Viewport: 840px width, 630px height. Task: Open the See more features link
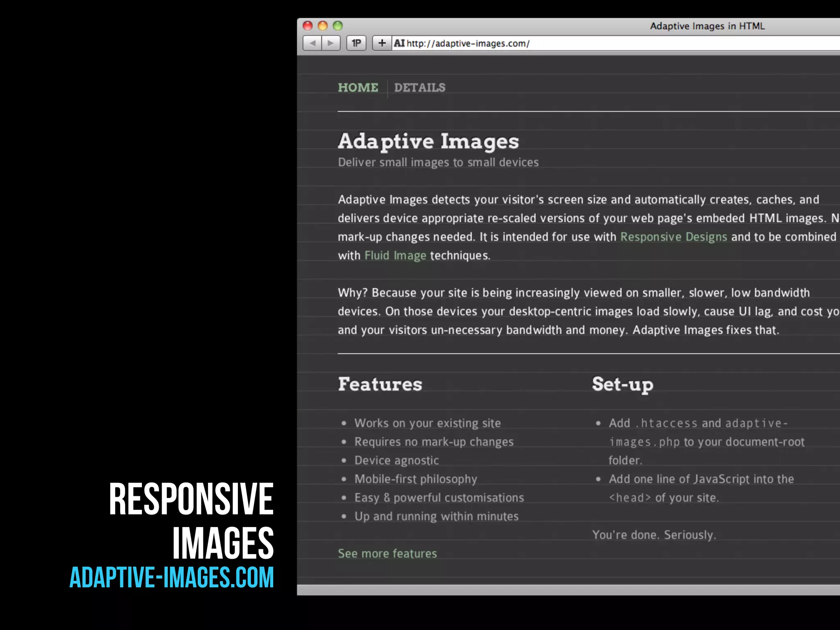[x=387, y=553]
